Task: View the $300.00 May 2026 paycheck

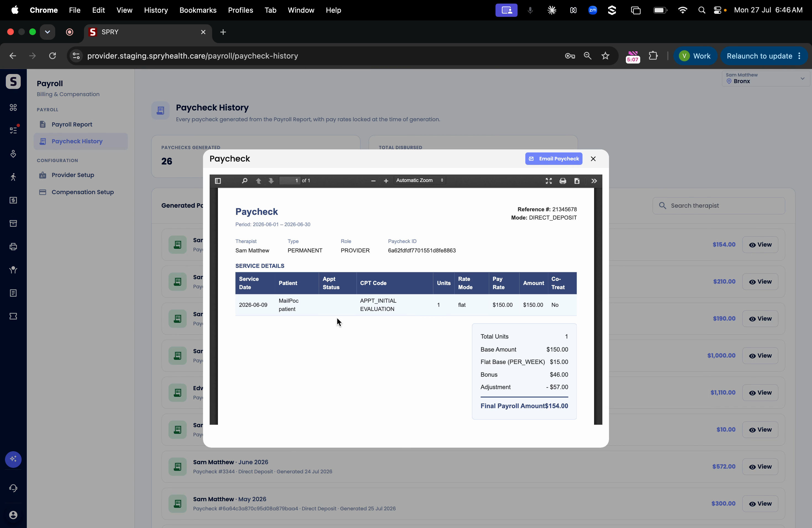Action: coord(760,504)
